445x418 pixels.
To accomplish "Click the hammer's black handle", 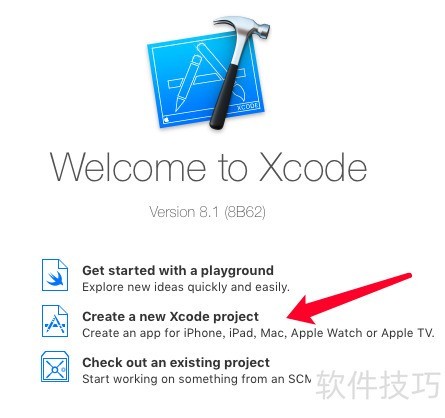I will click(223, 97).
